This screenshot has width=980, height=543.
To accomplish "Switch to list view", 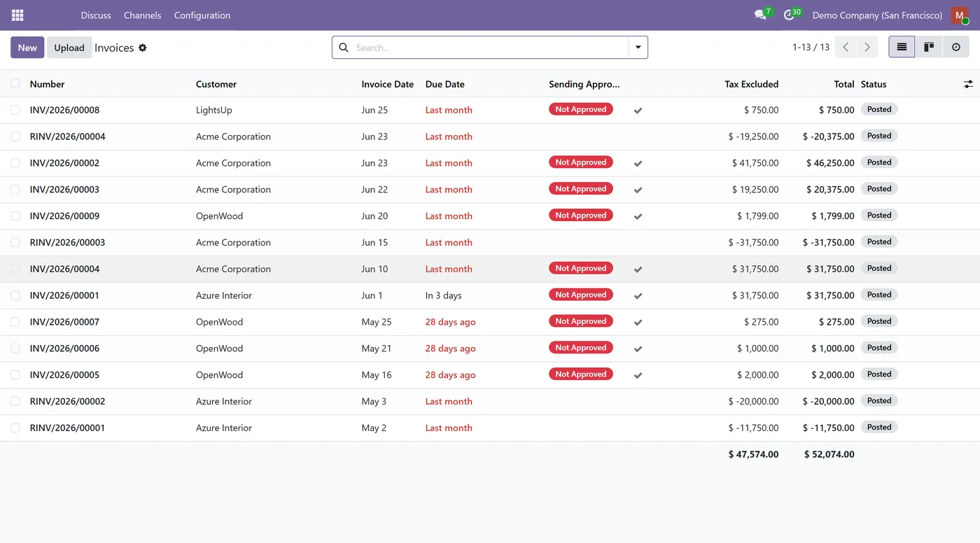I will [902, 47].
